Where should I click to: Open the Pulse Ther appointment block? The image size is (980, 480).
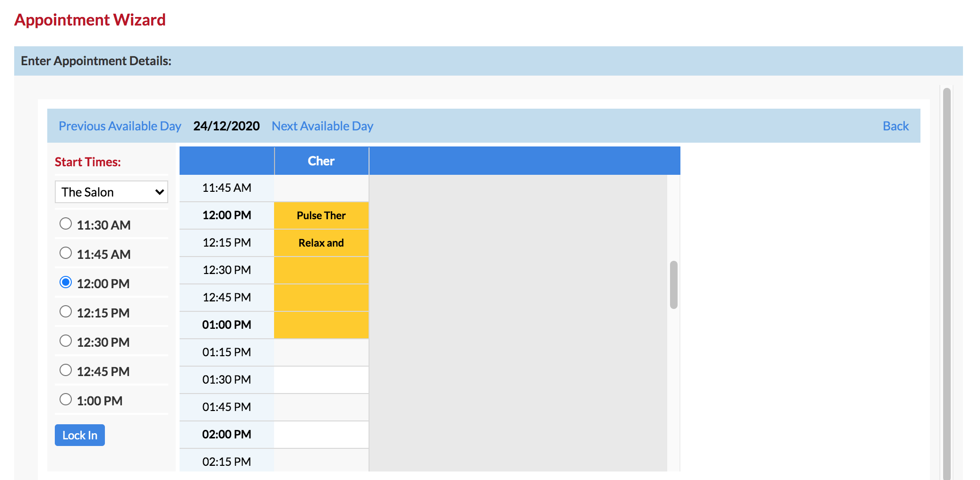321,215
